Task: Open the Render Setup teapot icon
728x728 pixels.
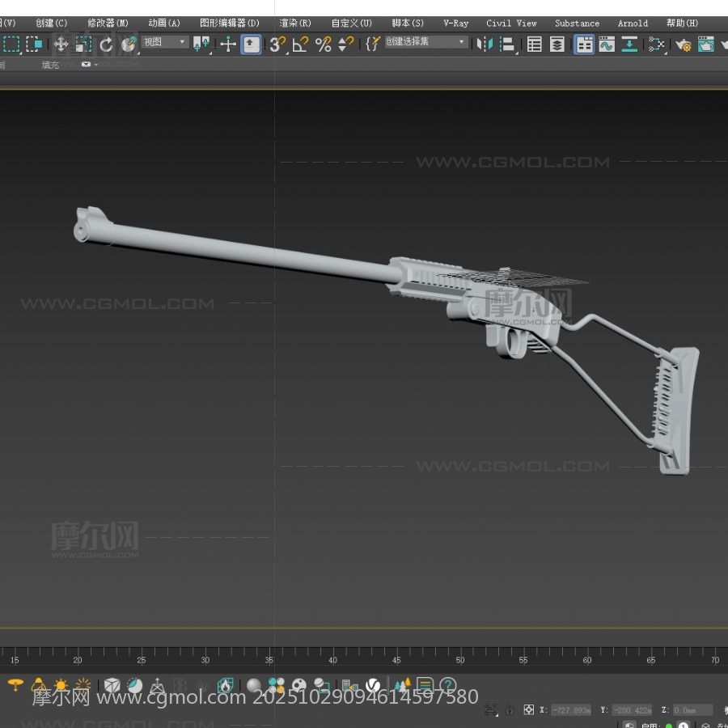Action: tap(684, 44)
